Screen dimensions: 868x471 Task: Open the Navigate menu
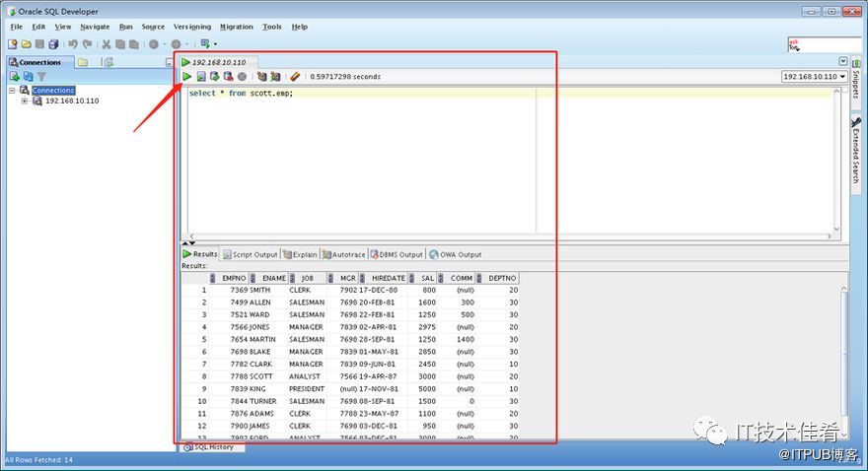pyautogui.click(x=95, y=27)
